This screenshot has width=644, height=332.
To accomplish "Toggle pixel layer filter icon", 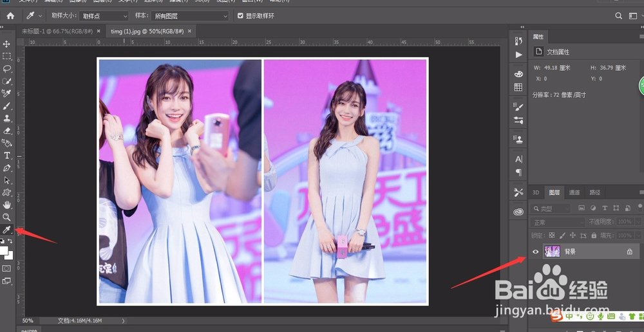I will 582,208.
